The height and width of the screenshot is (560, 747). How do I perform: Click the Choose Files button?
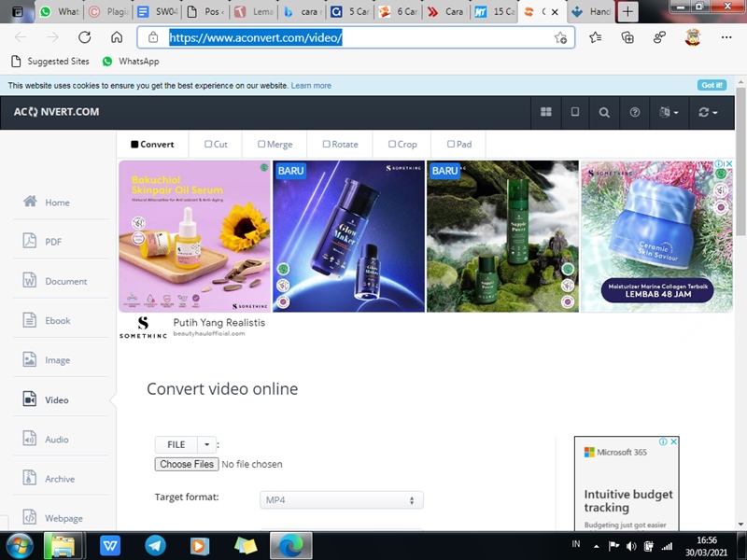[187, 464]
